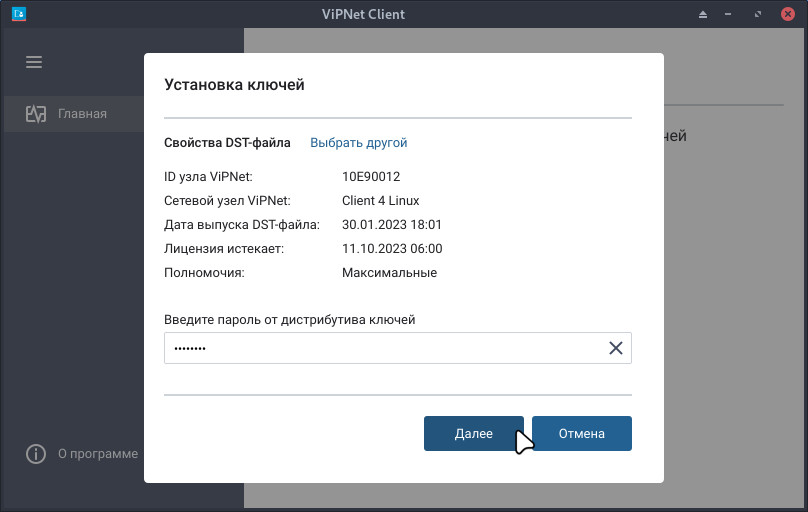The image size is (808, 512).
Task: Select the Главная sidebar item
Action: [74, 114]
